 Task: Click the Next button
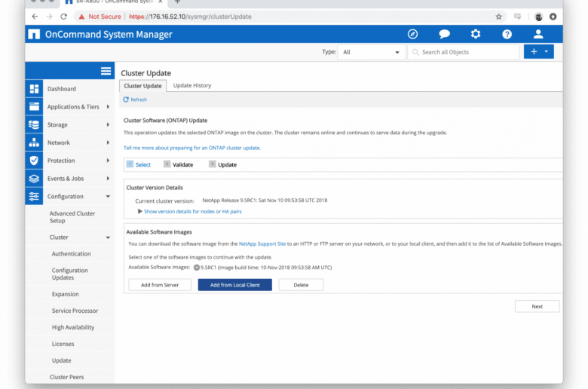537,306
